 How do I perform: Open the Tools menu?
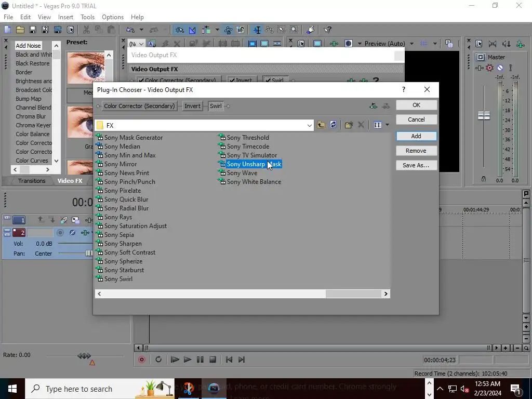click(x=87, y=17)
